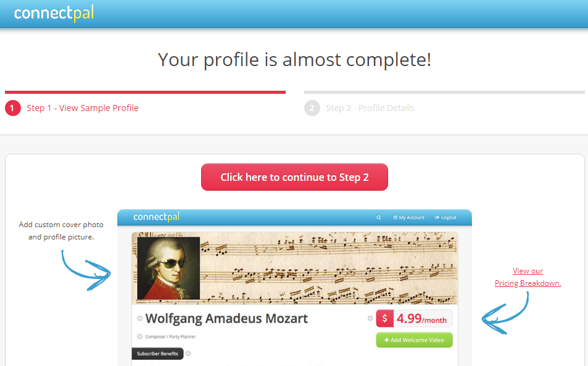Click gear icon next to Subscriber Benefits

point(189,353)
